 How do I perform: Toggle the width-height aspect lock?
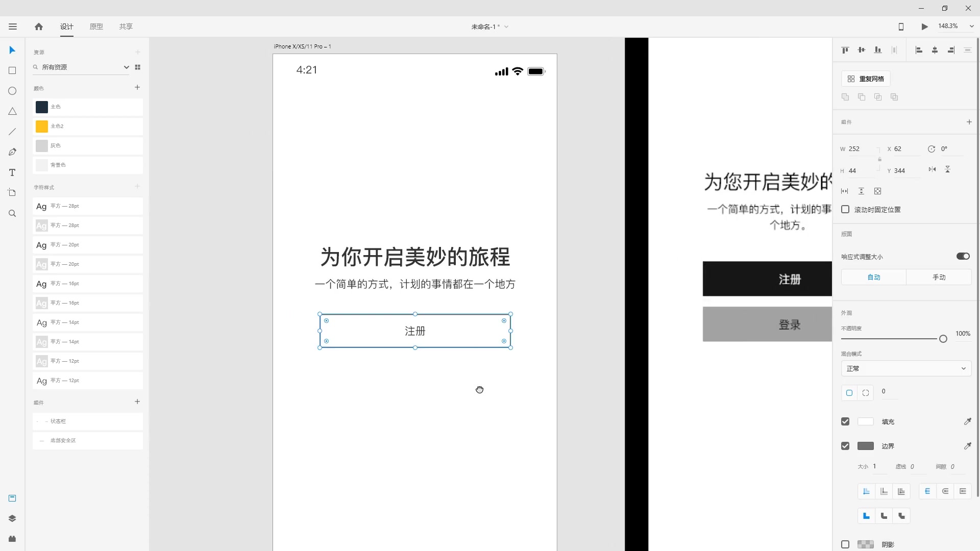(879, 159)
